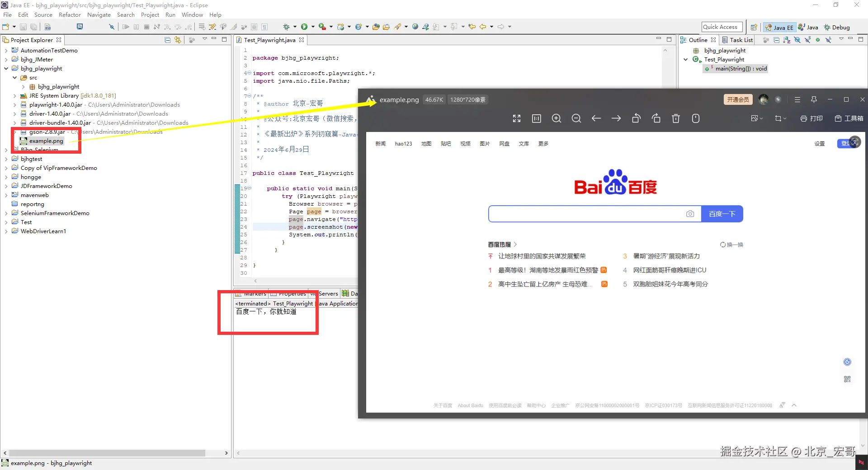Viewport: 868px width, 470px height.
Task: Click the 开通会员 membership button
Action: pyautogui.click(x=738, y=99)
